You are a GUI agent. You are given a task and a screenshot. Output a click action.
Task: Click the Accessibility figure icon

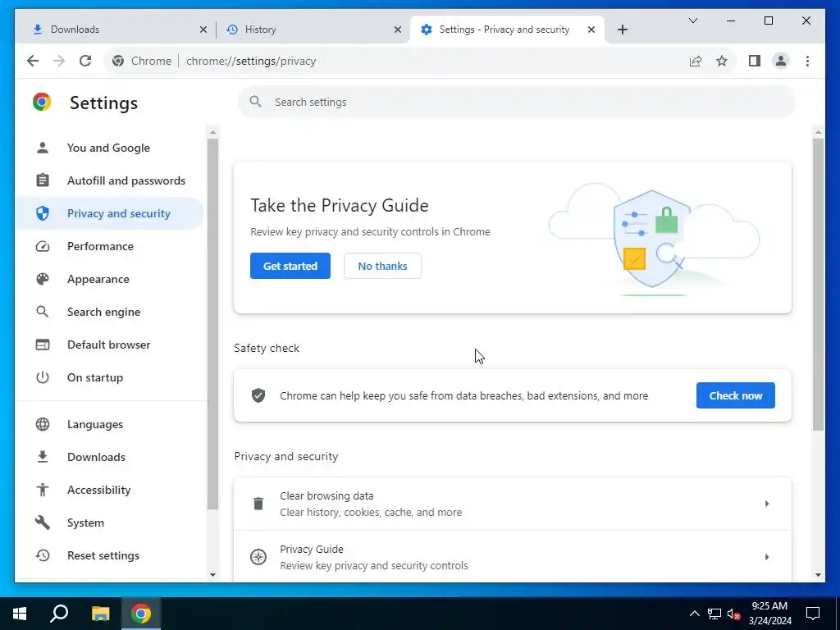pyautogui.click(x=43, y=490)
